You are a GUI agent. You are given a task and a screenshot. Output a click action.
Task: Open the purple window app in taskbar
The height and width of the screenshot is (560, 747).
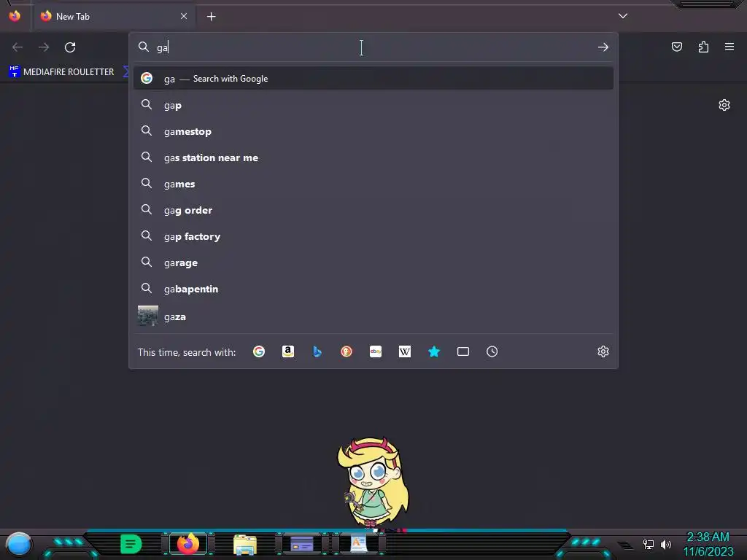[x=301, y=544]
